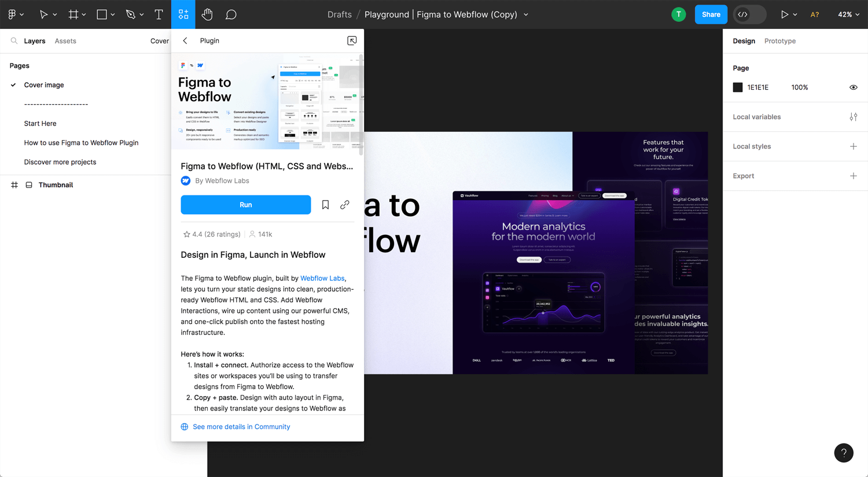Add a new Local style
The width and height of the screenshot is (868, 477).
[x=854, y=146]
